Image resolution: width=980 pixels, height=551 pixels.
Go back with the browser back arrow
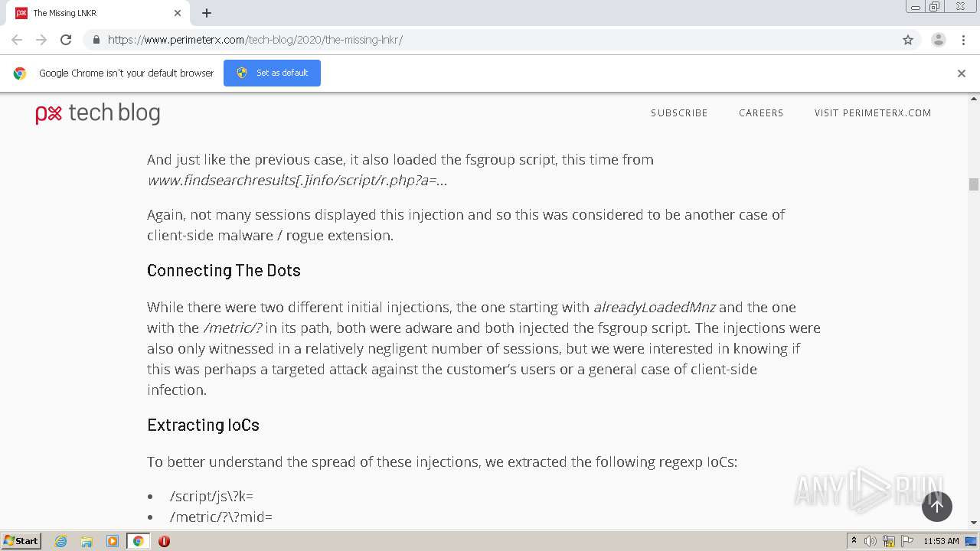pyautogui.click(x=17, y=40)
